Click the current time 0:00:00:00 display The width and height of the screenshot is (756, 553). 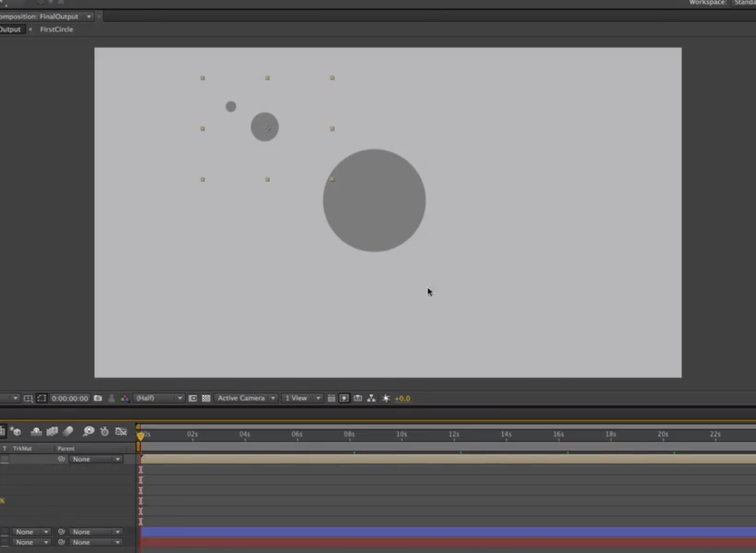(x=70, y=398)
